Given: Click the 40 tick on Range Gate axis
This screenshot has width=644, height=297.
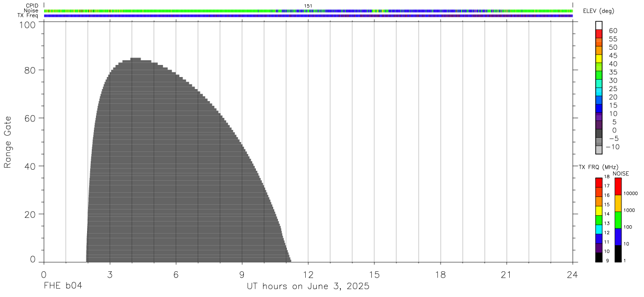Looking at the screenshot, I should tap(30, 166).
